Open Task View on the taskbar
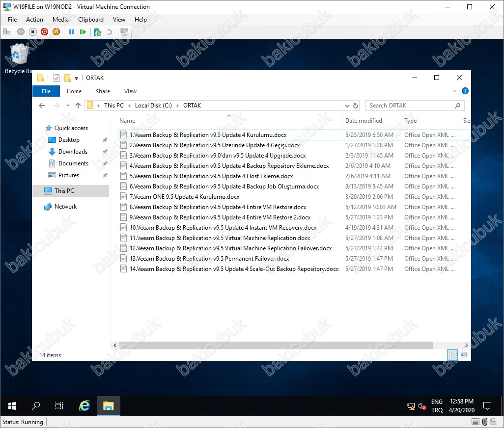 (x=59, y=406)
